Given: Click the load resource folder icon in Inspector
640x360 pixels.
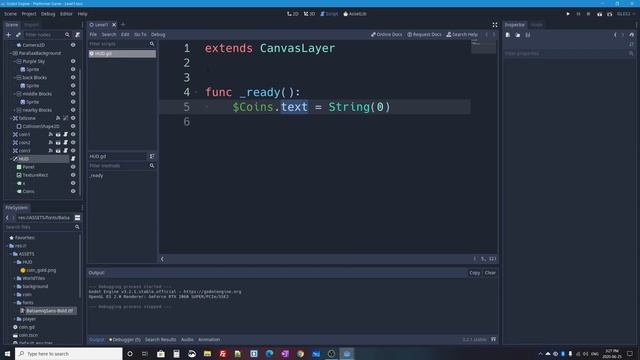Looking at the screenshot, I should (x=518, y=35).
